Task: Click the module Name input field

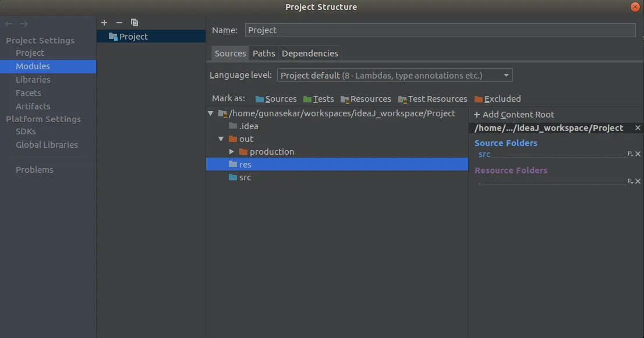Action: coord(440,30)
